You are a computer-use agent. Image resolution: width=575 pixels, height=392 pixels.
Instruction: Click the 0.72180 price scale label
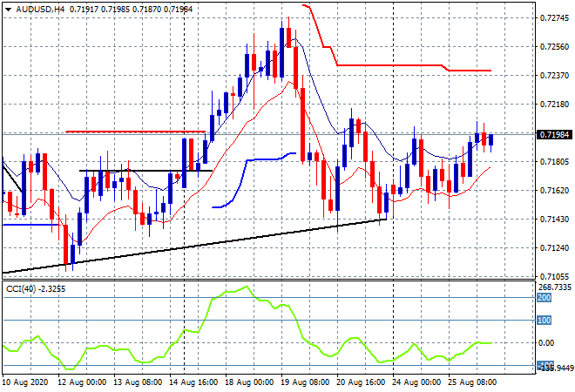click(554, 105)
